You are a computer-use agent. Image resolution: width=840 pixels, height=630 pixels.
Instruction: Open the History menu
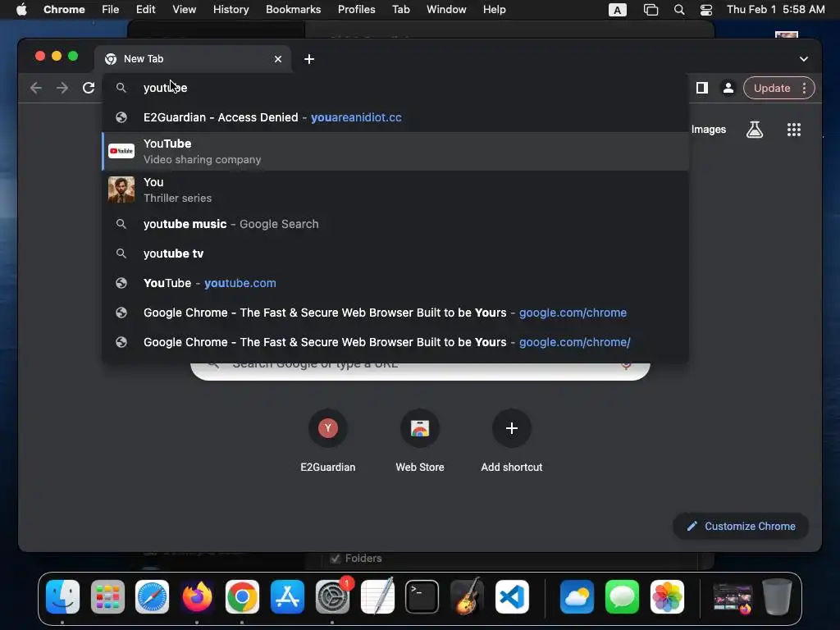point(231,9)
